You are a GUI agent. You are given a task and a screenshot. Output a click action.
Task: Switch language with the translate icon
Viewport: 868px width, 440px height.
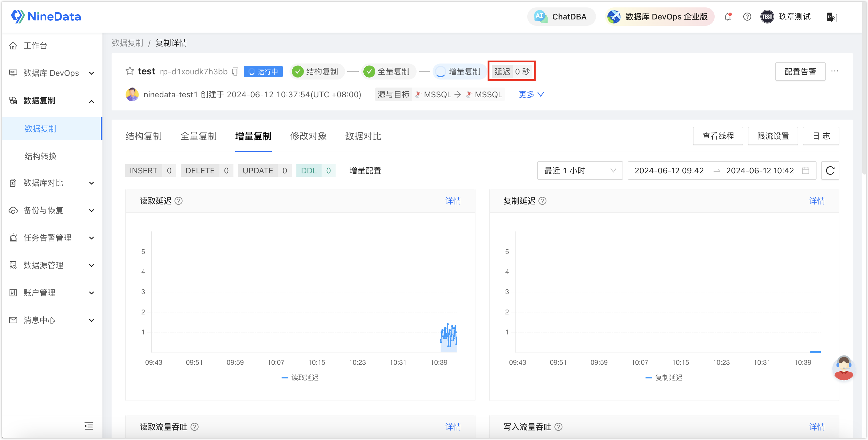pos(832,17)
